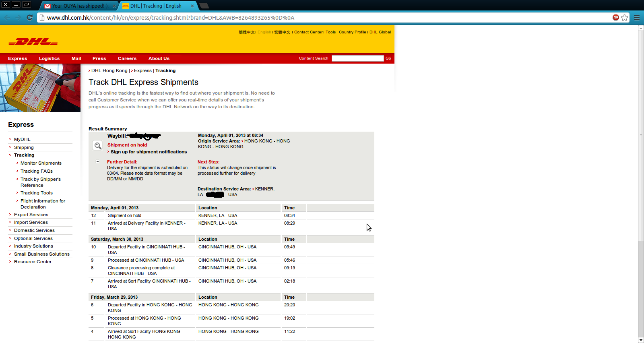Open Country Profile link

(353, 32)
